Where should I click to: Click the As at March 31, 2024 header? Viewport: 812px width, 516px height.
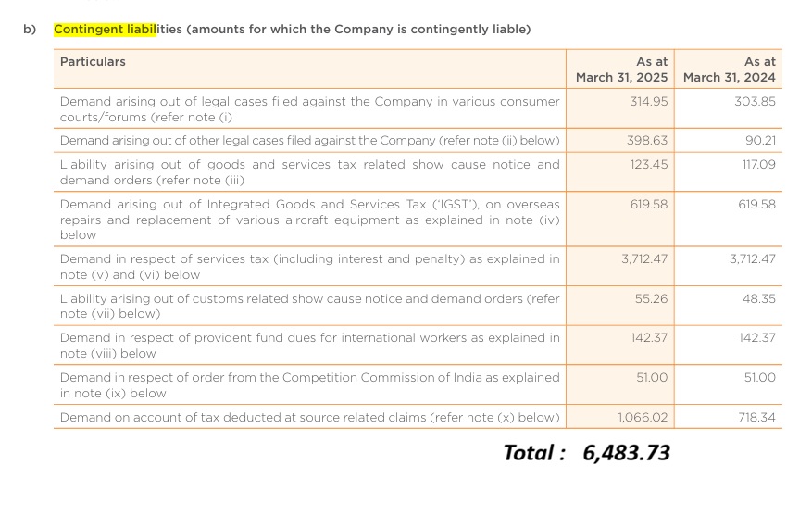(730, 69)
